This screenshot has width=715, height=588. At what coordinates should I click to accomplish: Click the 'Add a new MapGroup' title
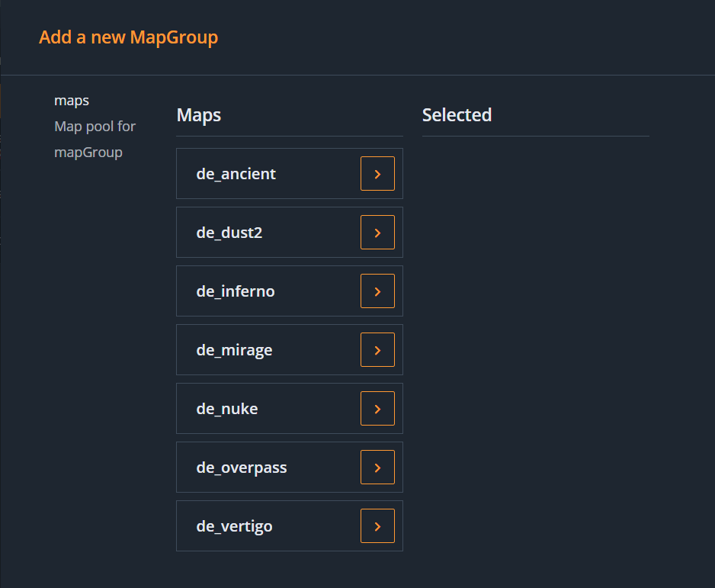tap(128, 37)
